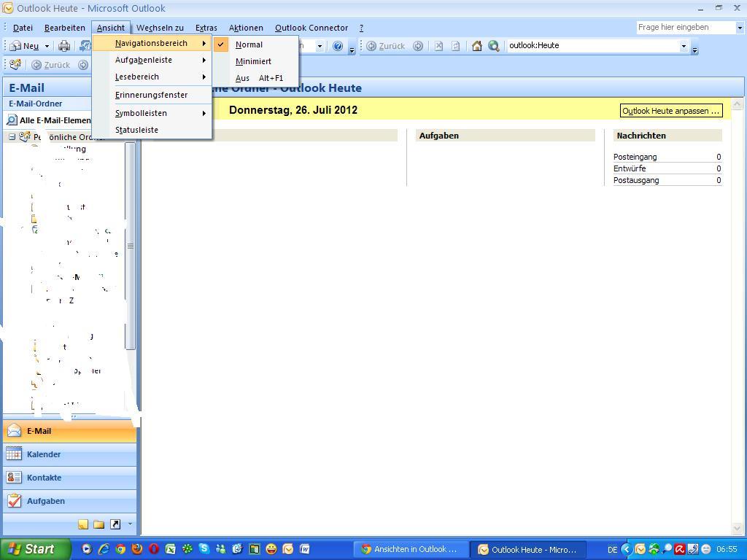This screenshot has width=747, height=560.
Task: Choose Minimiert for the navigation pane
Action: [x=255, y=61]
